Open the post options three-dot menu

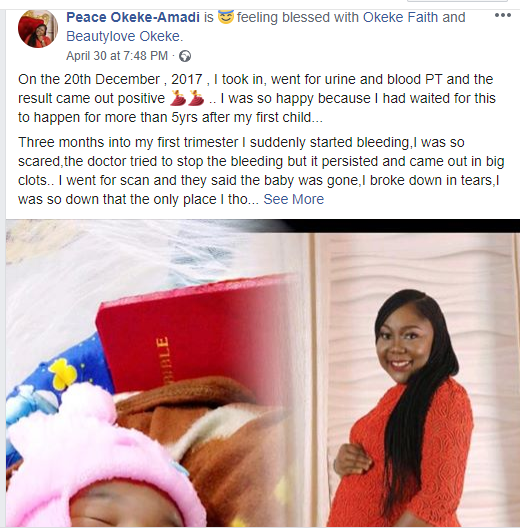pyautogui.click(x=503, y=15)
